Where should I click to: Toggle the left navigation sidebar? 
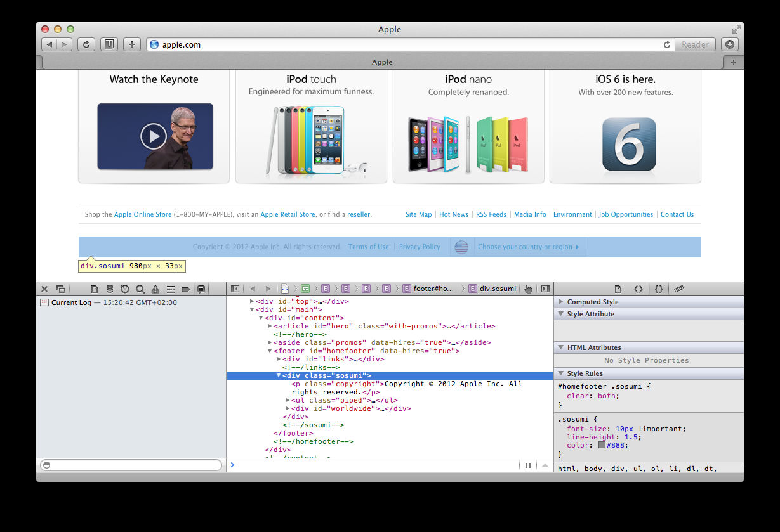point(235,289)
